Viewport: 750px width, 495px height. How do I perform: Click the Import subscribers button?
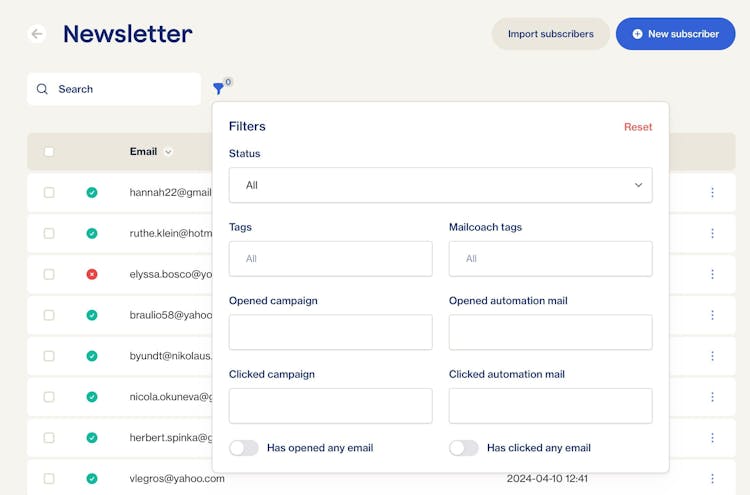[550, 34]
